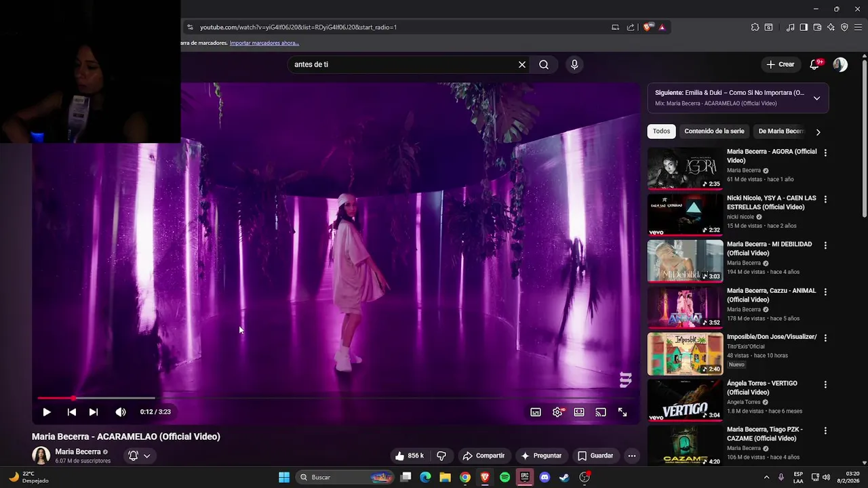868x488 pixels.
Task: Open Epic Games Launcher in taskbar
Action: click(x=525, y=477)
